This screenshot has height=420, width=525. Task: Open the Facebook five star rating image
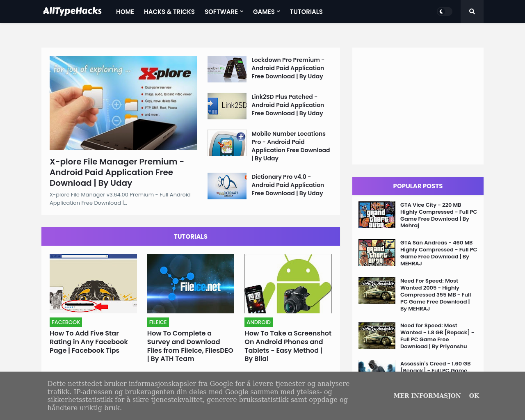click(x=93, y=283)
